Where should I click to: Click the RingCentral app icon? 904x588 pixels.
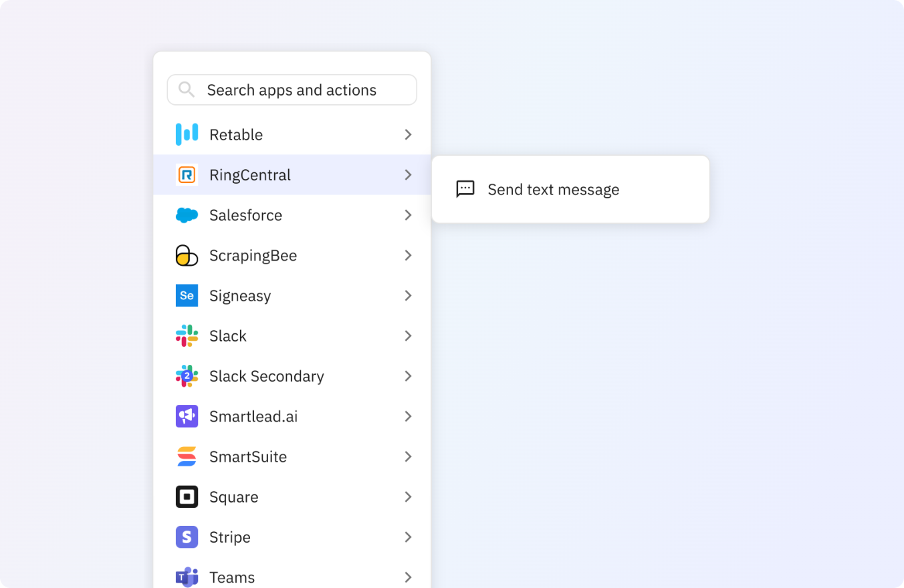(x=187, y=175)
